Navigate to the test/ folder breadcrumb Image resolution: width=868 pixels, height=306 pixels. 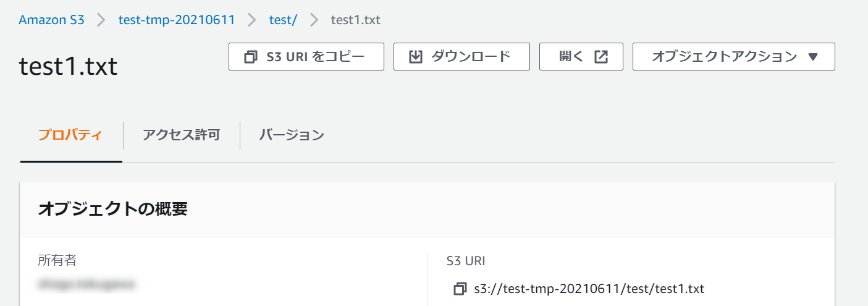[283, 20]
